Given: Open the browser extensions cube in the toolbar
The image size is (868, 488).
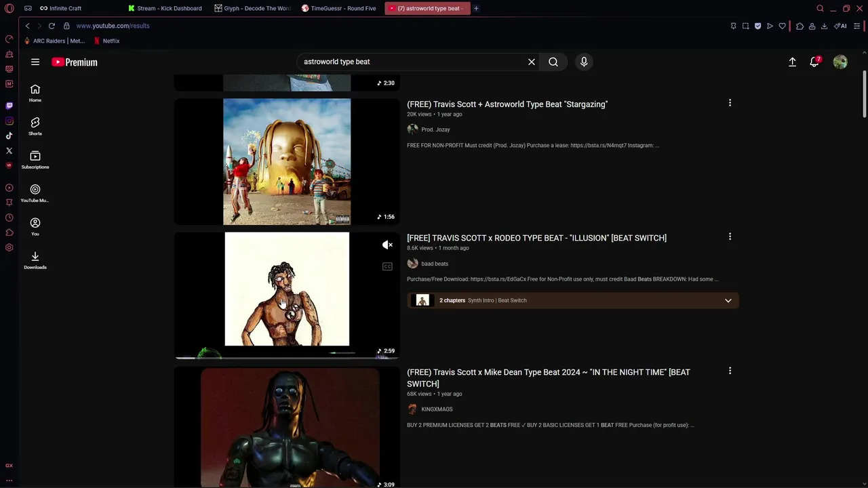Looking at the screenshot, I should coord(800,26).
